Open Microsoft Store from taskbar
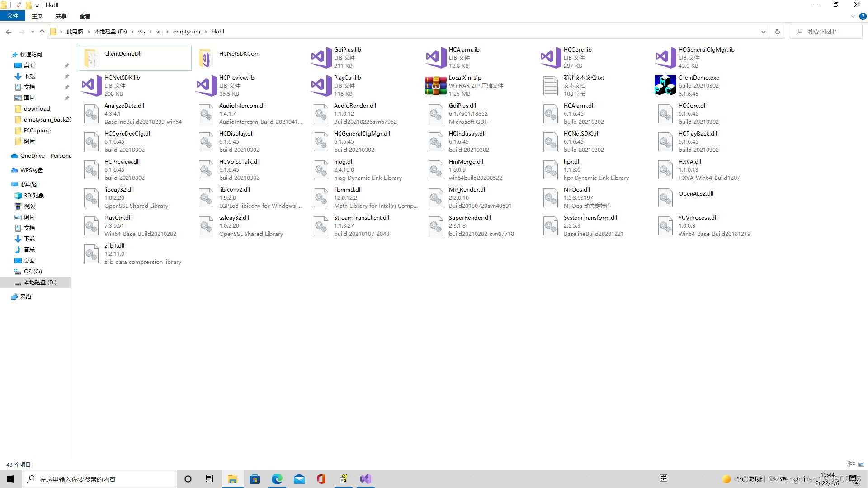Viewport: 868px width, 488px height. (255, 479)
